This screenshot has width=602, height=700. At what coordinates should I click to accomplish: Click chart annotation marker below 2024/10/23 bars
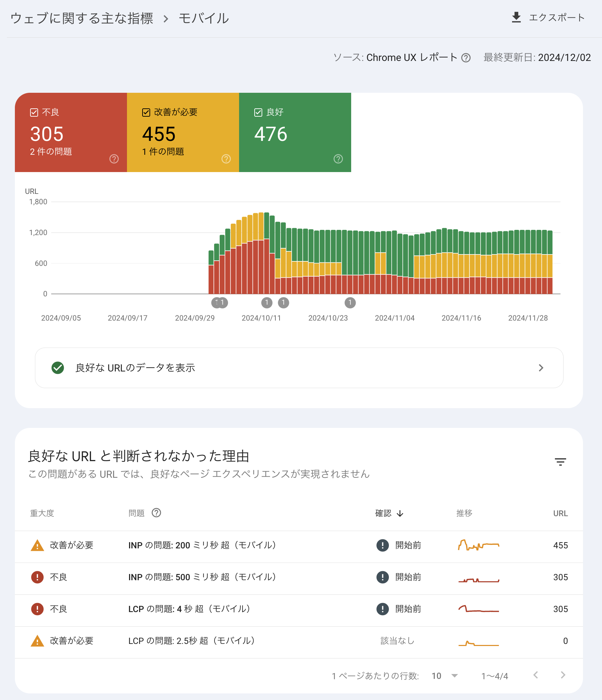pos(350,303)
